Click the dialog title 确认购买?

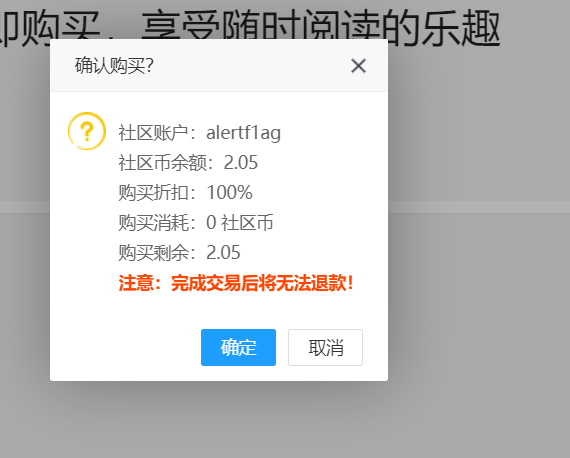[114, 66]
